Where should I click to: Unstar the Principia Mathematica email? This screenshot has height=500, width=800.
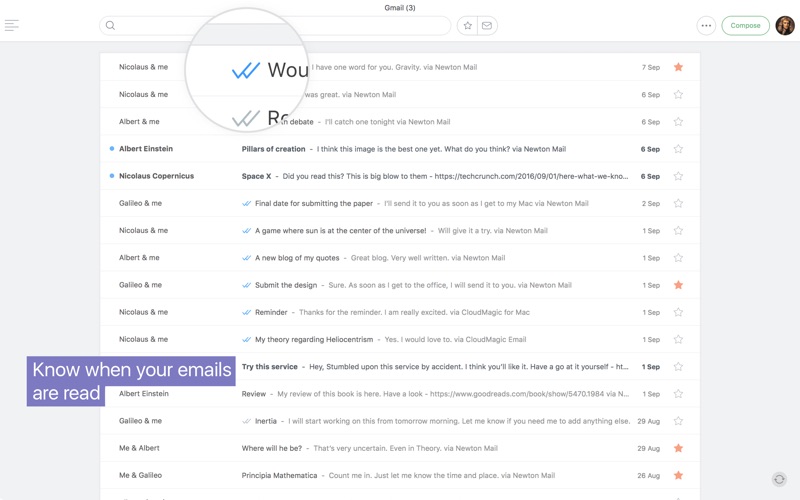coord(678,475)
